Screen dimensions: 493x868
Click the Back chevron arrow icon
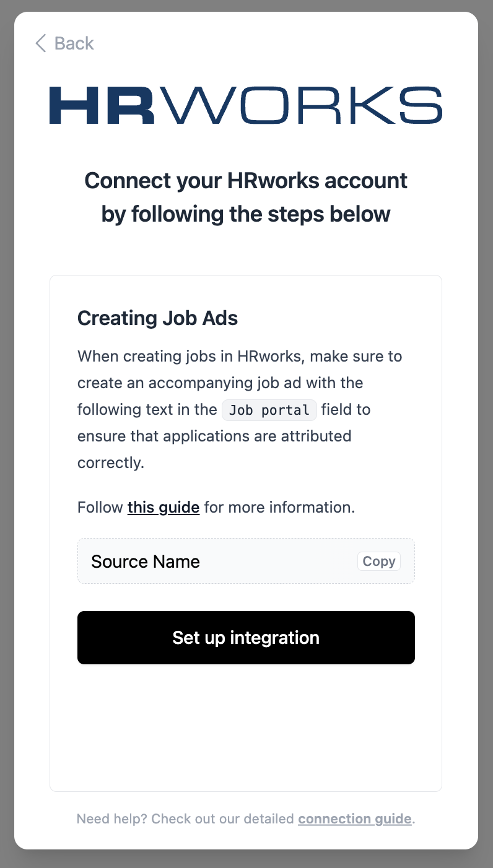[41, 43]
